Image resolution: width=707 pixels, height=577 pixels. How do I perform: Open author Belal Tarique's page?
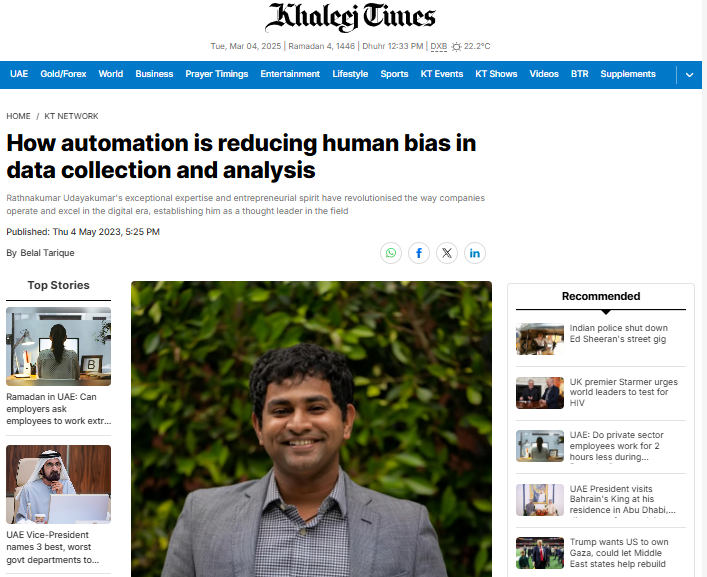click(x=47, y=253)
